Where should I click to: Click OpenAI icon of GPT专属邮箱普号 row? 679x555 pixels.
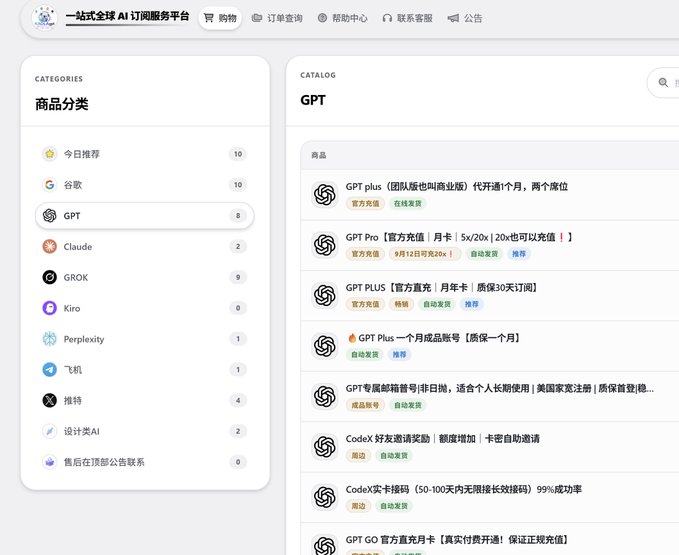click(325, 396)
